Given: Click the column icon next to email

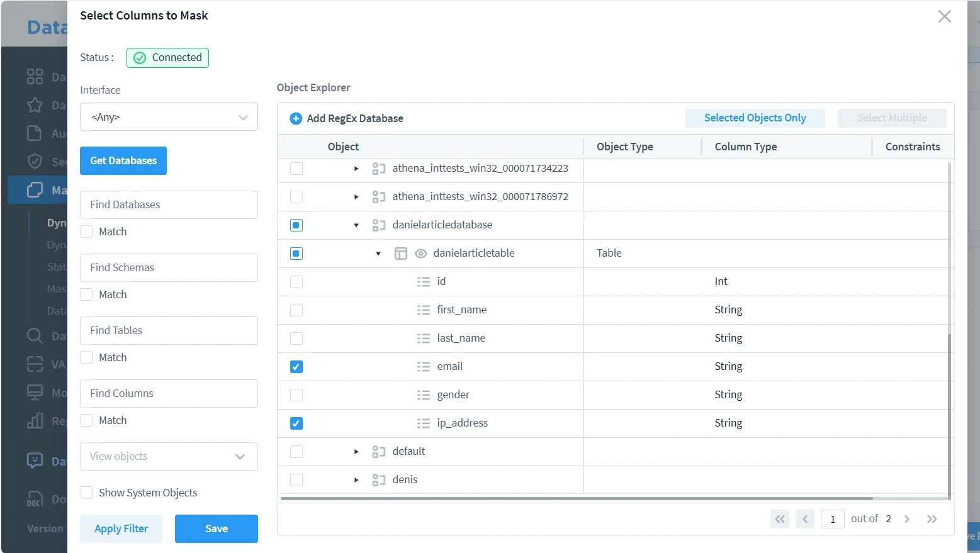Looking at the screenshot, I should (x=424, y=367).
